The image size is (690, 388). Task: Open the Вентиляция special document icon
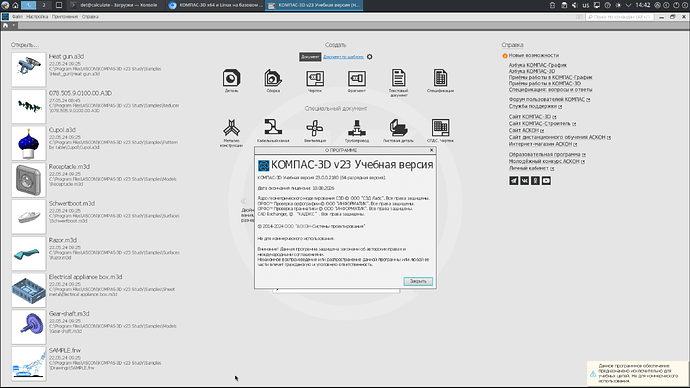pos(315,129)
